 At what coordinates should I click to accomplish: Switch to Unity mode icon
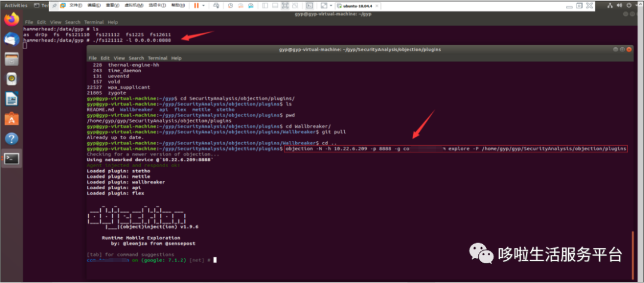tap(295, 6)
